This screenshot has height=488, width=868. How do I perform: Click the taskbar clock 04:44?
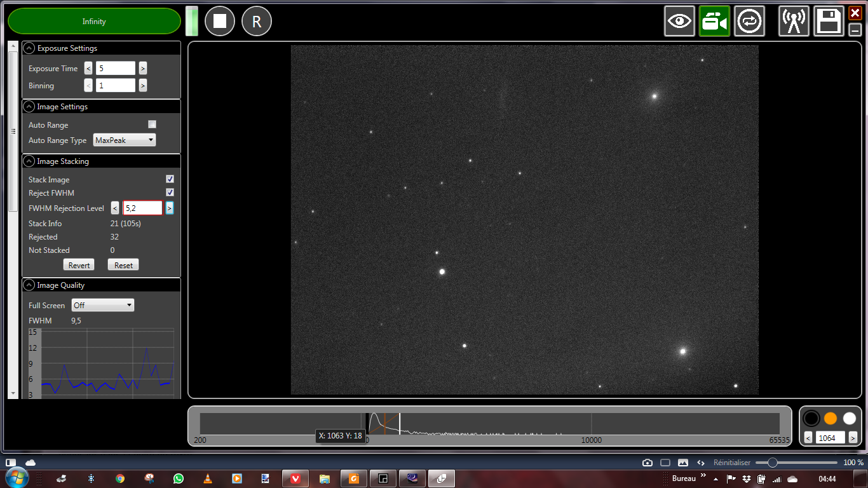pyautogui.click(x=827, y=478)
